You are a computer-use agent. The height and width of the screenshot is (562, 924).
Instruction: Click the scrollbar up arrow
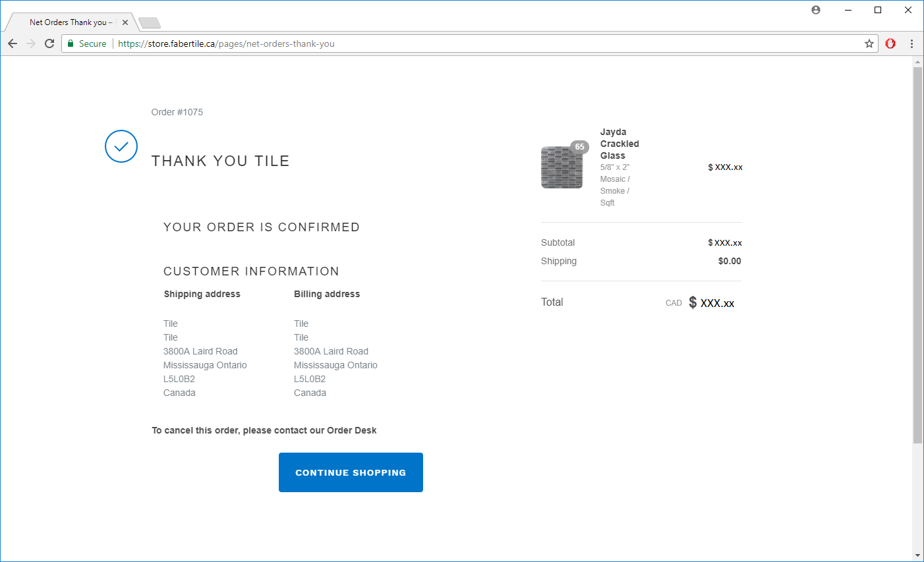917,62
